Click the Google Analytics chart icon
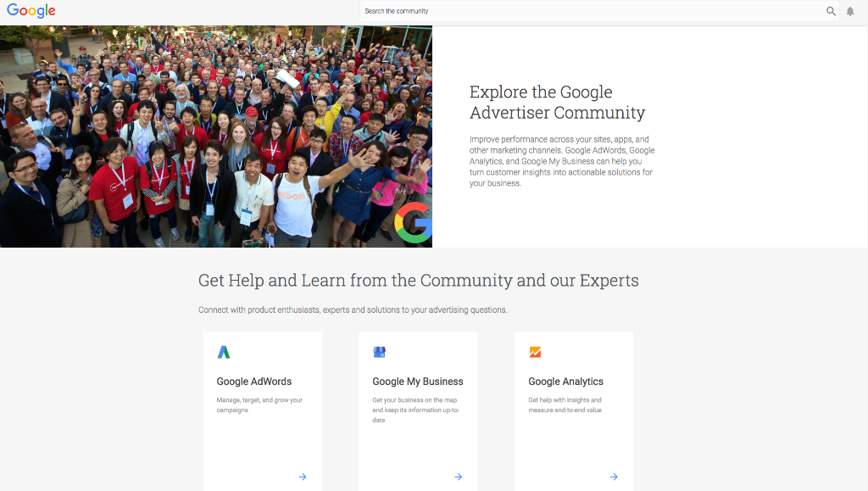This screenshot has width=868, height=491. pyautogui.click(x=536, y=352)
